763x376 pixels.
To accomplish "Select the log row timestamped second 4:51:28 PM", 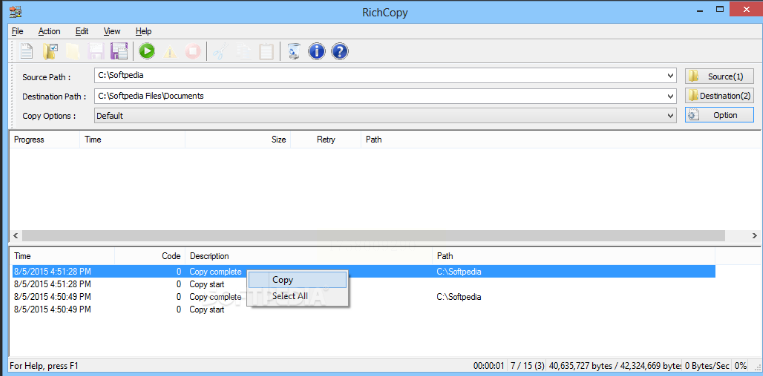I will (363, 284).
